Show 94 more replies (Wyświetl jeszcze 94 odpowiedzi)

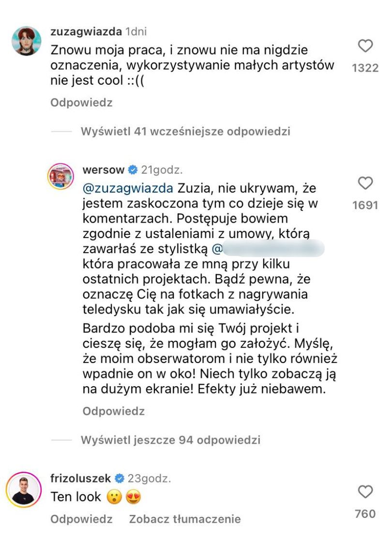pos(170,440)
